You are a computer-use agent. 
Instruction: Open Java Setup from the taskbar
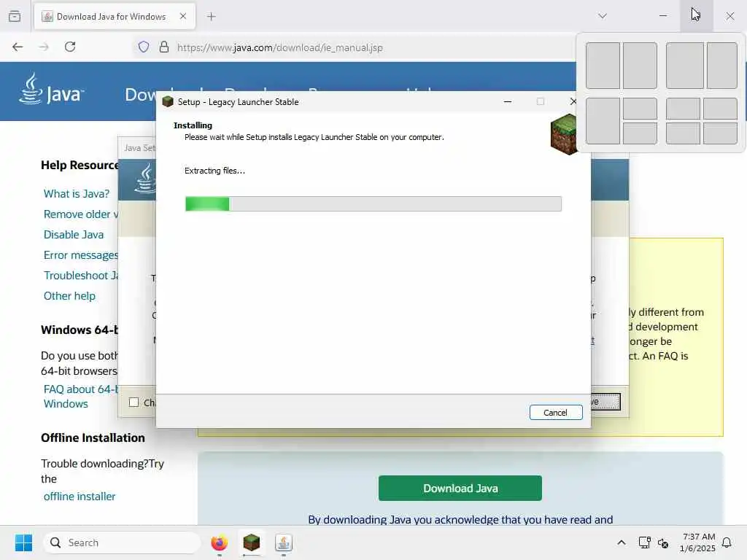coord(284,542)
